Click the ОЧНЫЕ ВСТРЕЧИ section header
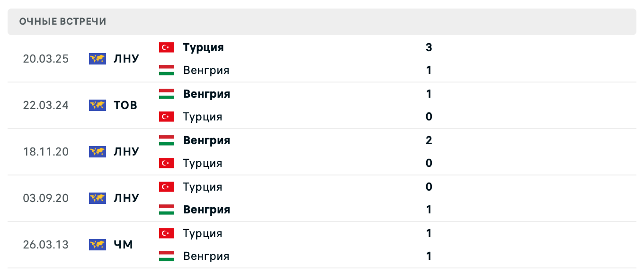Viewport: 644px width, 276px height. click(62, 21)
